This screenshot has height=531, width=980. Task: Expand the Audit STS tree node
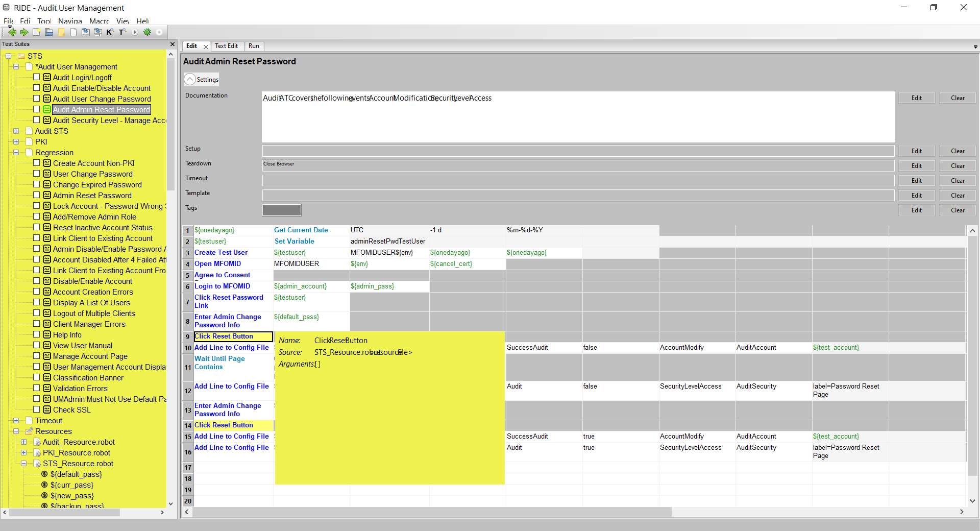[16, 131]
